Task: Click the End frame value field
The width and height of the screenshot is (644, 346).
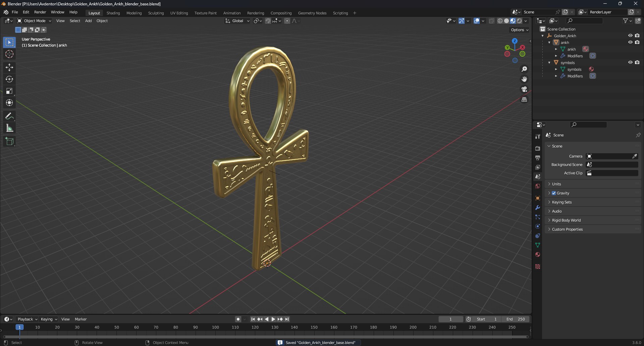Action: point(516,319)
